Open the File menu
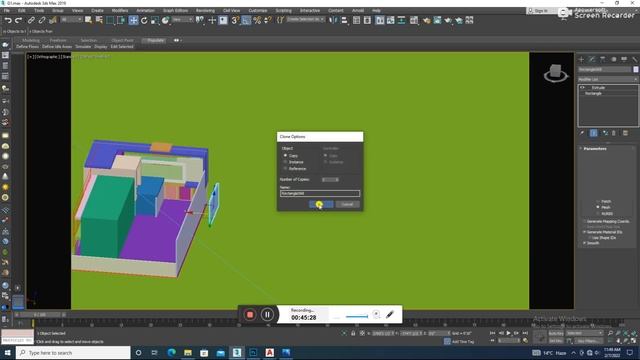 point(7,11)
